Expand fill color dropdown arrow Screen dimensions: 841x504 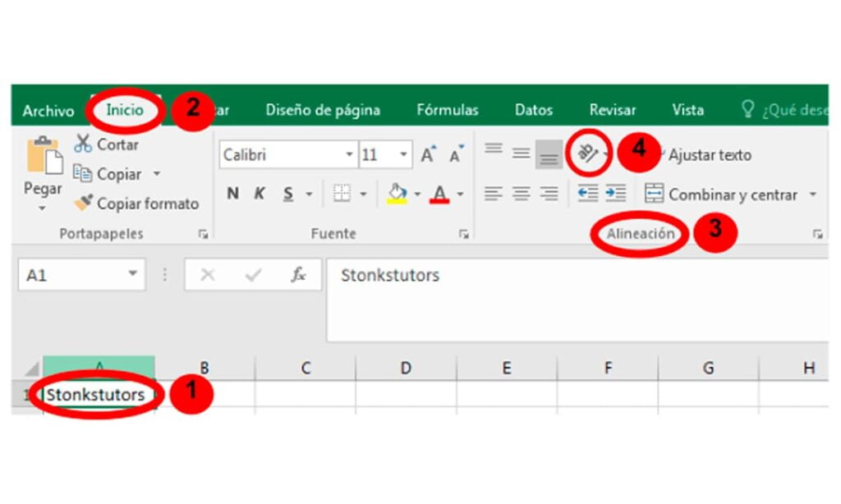[417, 194]
